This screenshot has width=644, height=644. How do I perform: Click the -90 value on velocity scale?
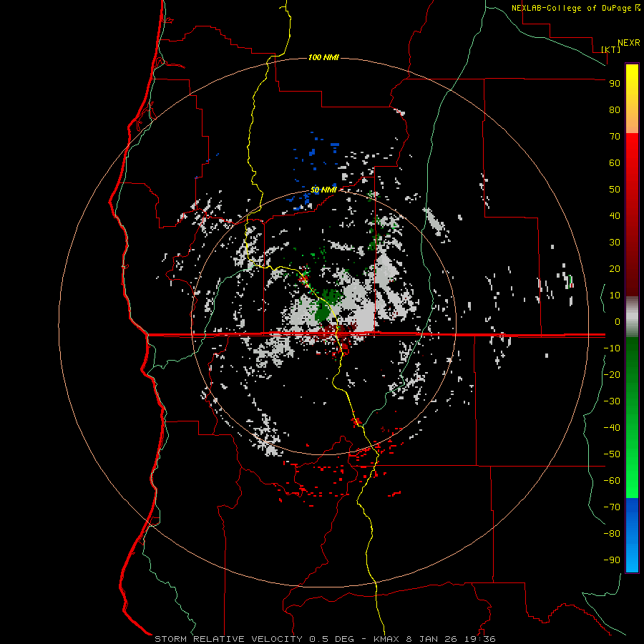tap(612, 560)
